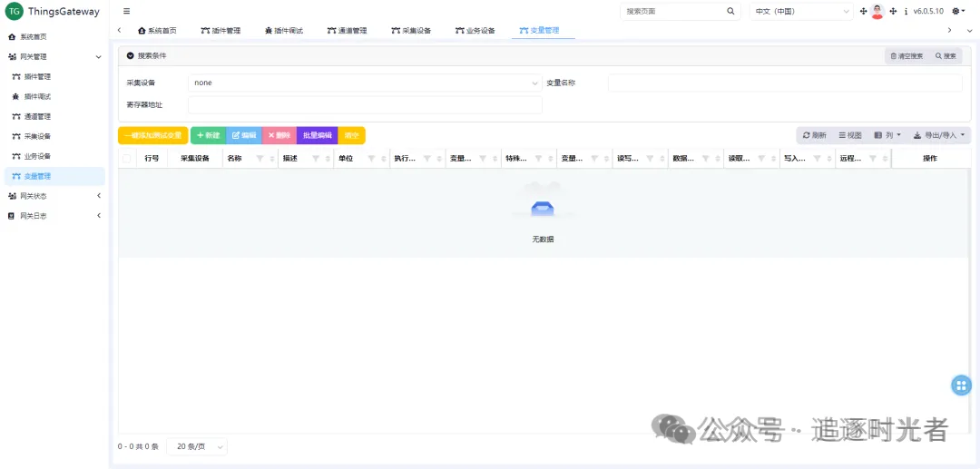Click the user avatar picture
Image resolution: width=980 pixels, height=469 pixels.
877,11
